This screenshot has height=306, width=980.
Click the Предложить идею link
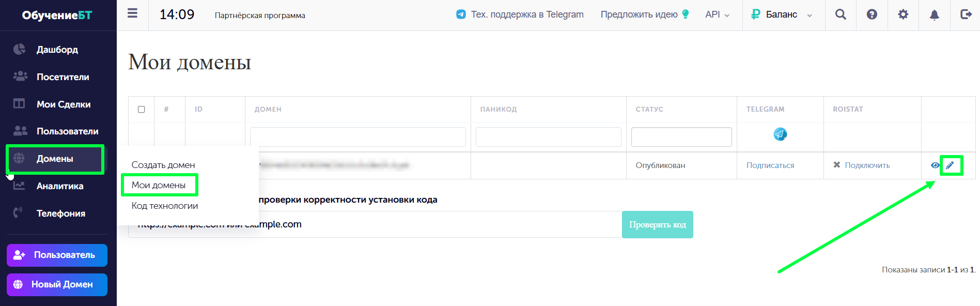click(639, 14)
